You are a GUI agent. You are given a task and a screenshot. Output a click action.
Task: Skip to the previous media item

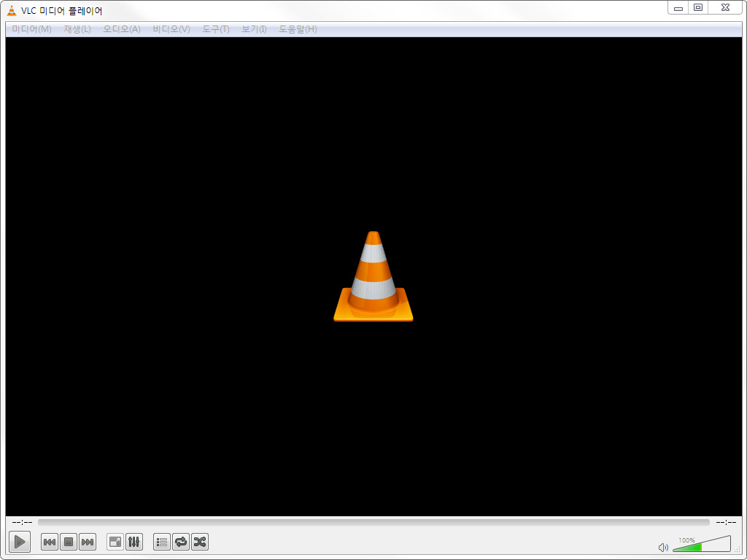click(50, 542)
